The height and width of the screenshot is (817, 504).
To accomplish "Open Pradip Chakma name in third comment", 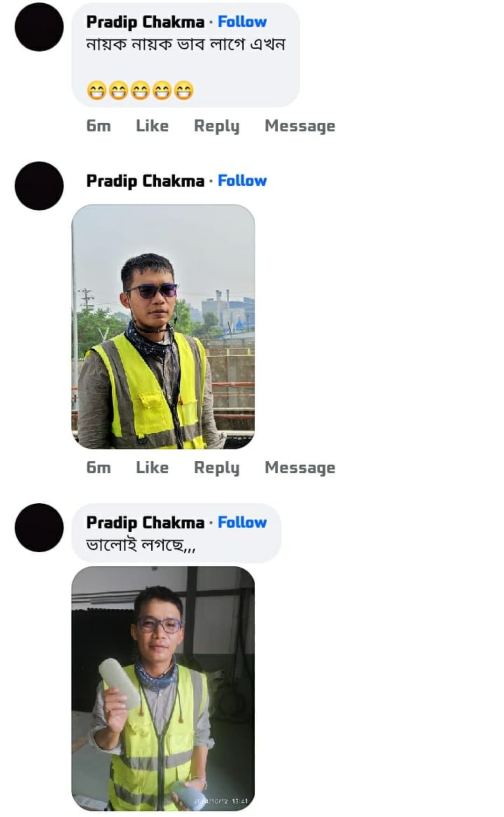I will coord(145,522).
